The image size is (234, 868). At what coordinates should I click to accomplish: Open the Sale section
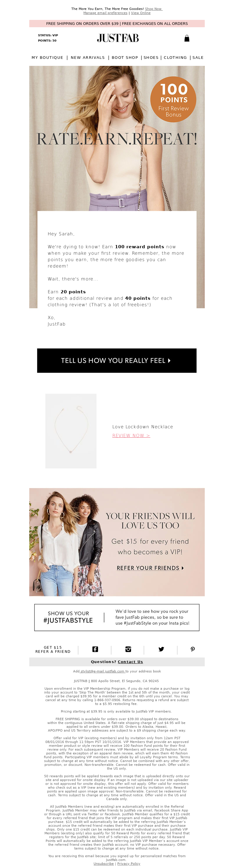198,58
